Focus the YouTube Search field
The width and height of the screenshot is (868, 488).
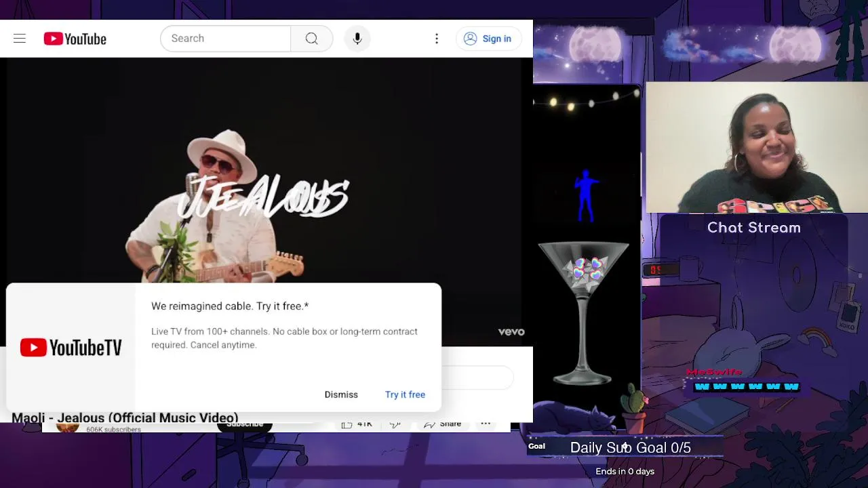225,39
